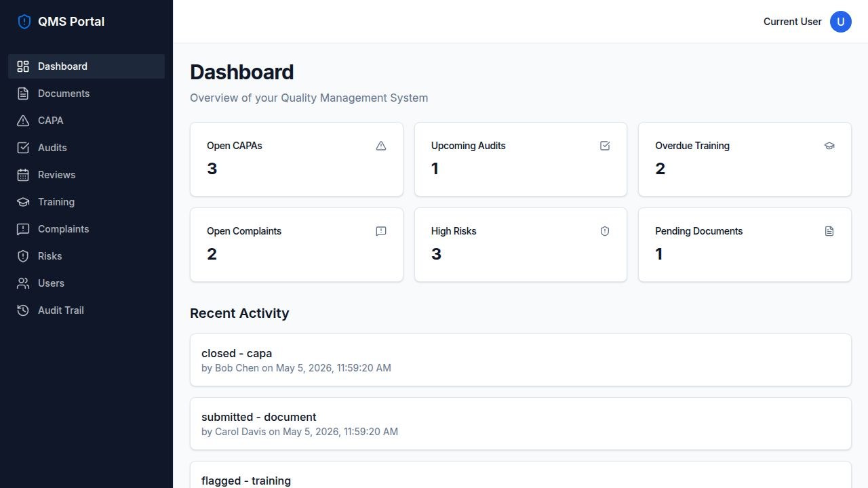Viewport: 868px width, 488px height.
Task: Click the Documents file icon in sidebar
Action: [23, 94]
